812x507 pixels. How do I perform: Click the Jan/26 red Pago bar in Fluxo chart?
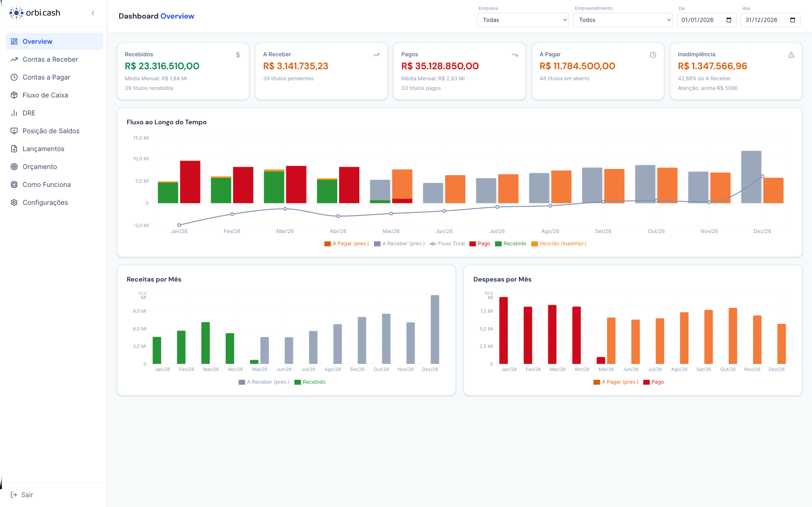(190, 182)
